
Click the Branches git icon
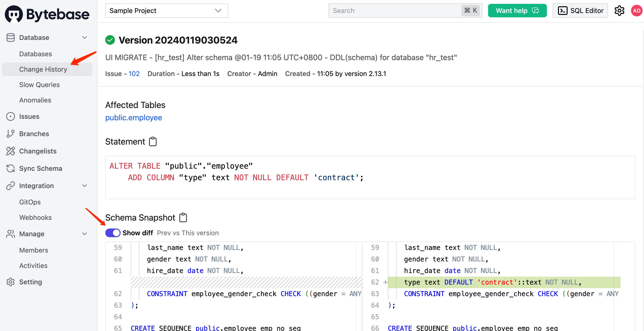11,134
